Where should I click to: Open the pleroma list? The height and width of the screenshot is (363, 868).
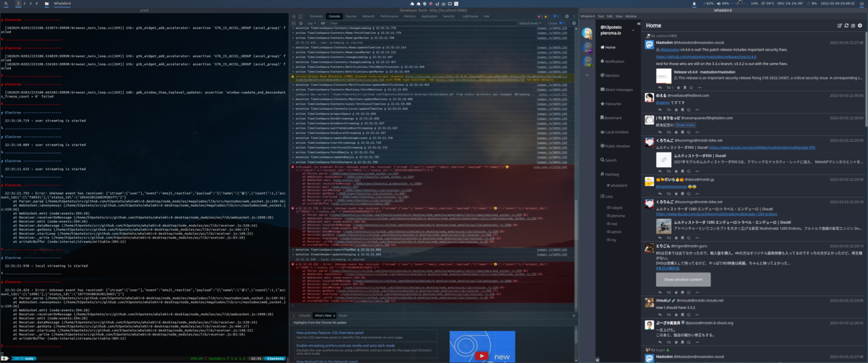point(614,215)
